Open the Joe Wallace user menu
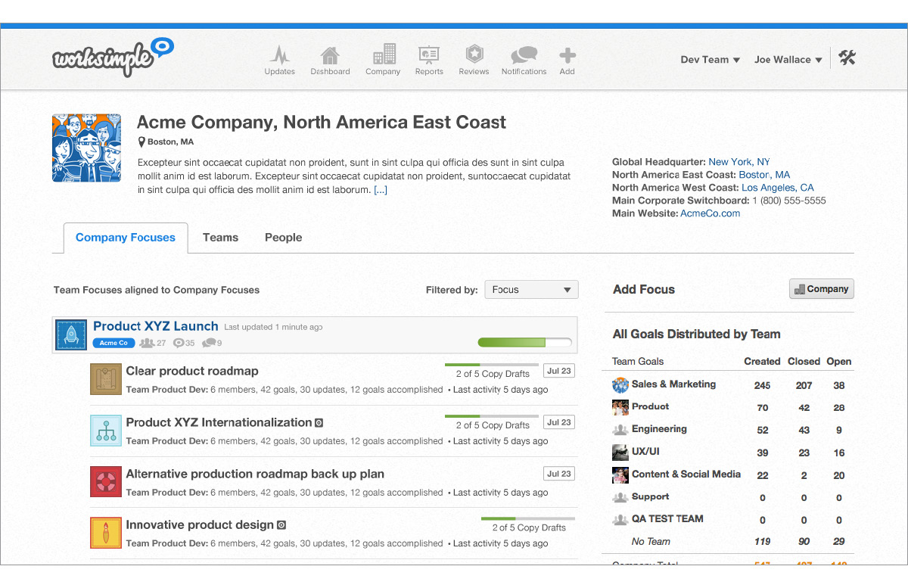Image resolution: width=908 pixels, height=588 pixels. point(788,60)
